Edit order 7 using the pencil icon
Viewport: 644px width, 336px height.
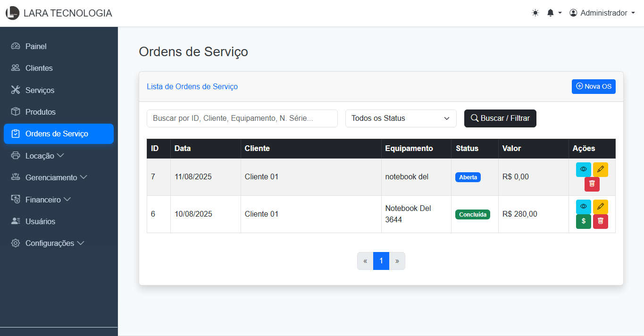pyautogui.click(x=600, y=169)
